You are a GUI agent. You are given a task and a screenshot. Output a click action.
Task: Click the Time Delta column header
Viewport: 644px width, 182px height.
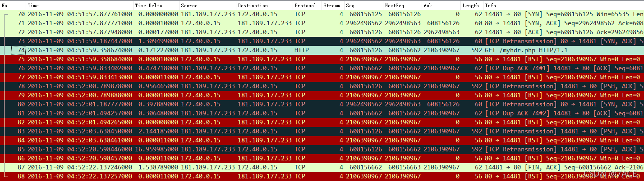pyautogui.click(x=156, y=5)
